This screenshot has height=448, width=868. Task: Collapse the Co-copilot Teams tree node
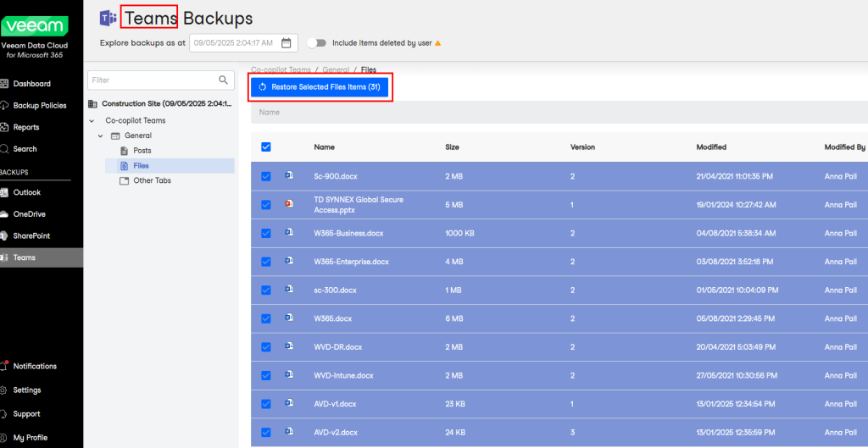click(x=92, y=120)
